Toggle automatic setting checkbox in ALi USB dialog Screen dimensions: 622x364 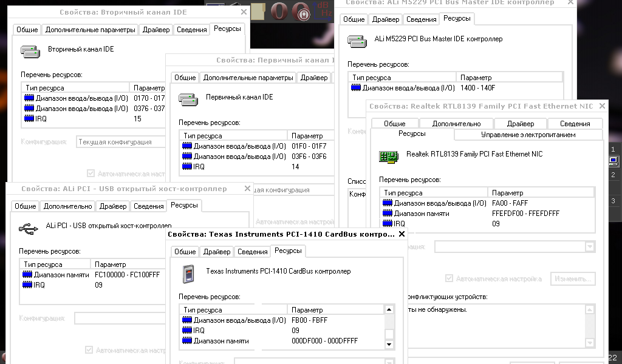[x=89, y=350]
